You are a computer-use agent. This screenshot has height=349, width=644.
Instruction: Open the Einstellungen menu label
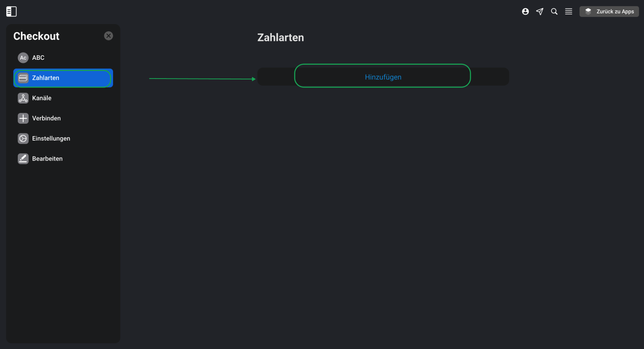pyautogui.click(x=51, y=138)
